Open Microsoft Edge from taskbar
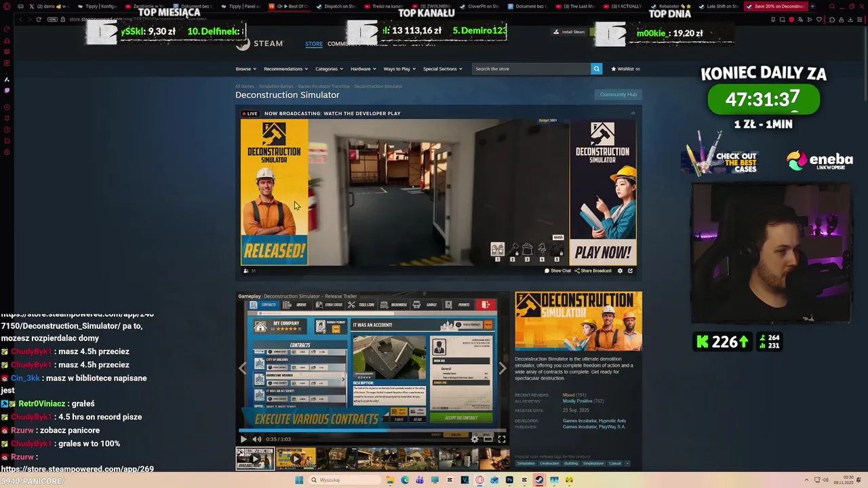Screen dimensions: 868x488 point(405,480)
